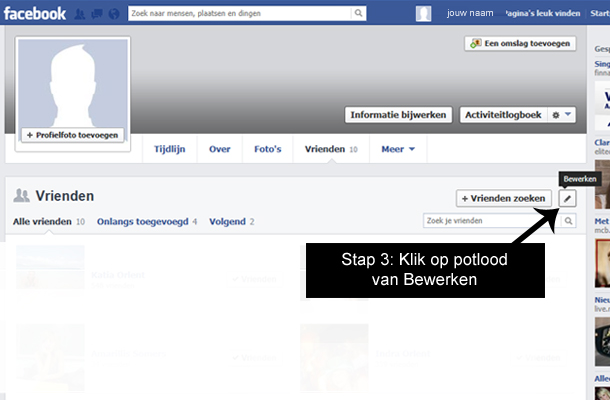The image size is (610, 400).
Task: Click the search magnifier in top search bar
Action: point(358,13)
